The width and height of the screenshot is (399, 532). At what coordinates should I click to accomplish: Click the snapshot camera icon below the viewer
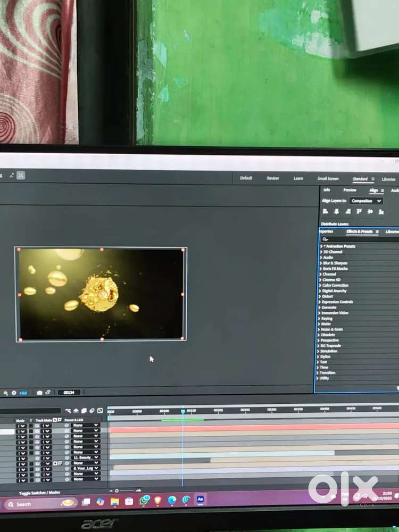39,393
